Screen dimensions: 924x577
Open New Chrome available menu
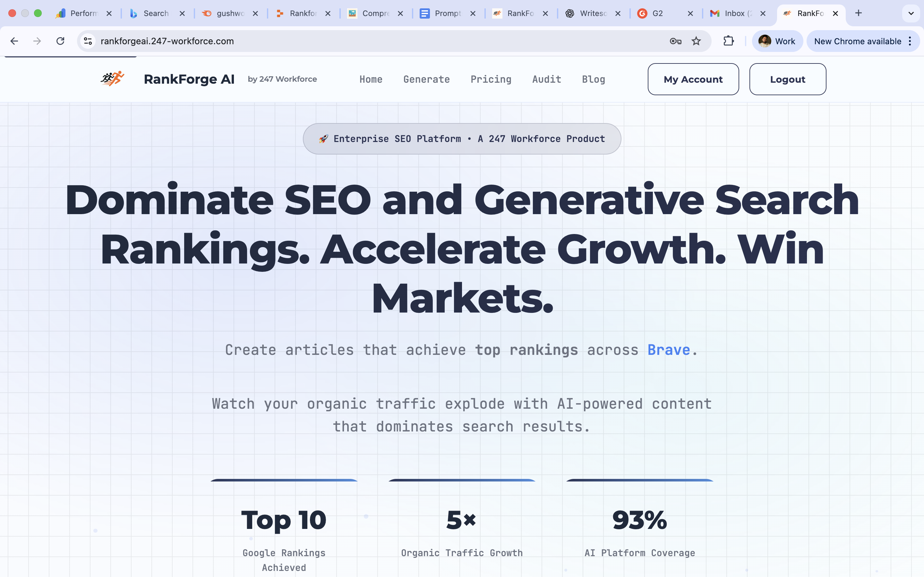862,41
